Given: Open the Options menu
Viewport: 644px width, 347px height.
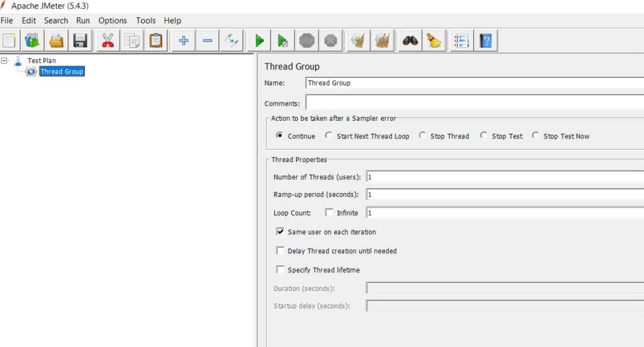Looking at the screenshot, I should 113,21.
